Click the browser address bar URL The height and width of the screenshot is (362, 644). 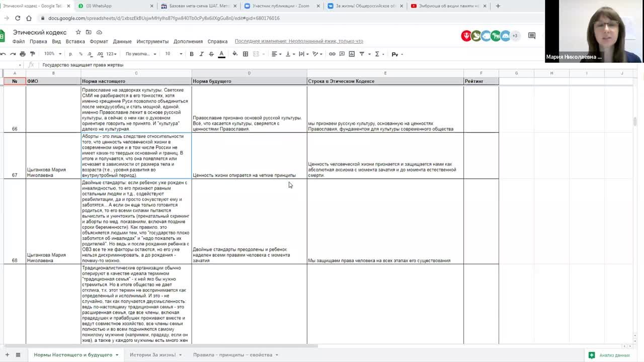point(164,18)
